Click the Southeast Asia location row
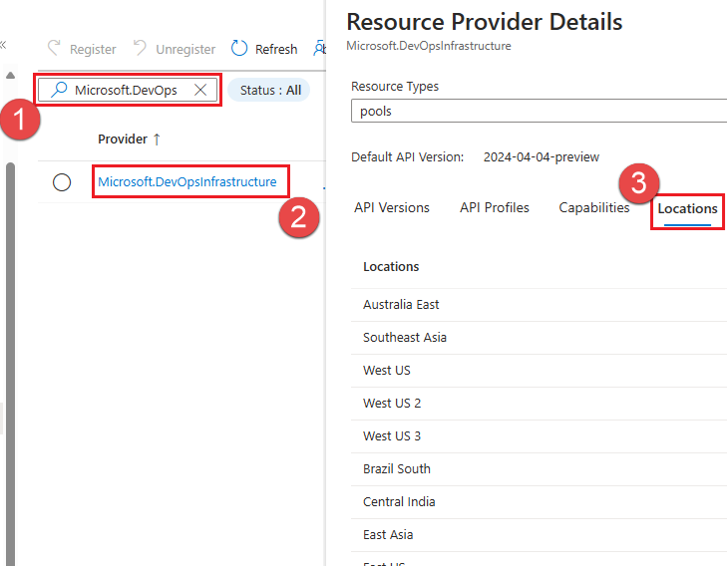728x566 pixels. click(540, 338)
